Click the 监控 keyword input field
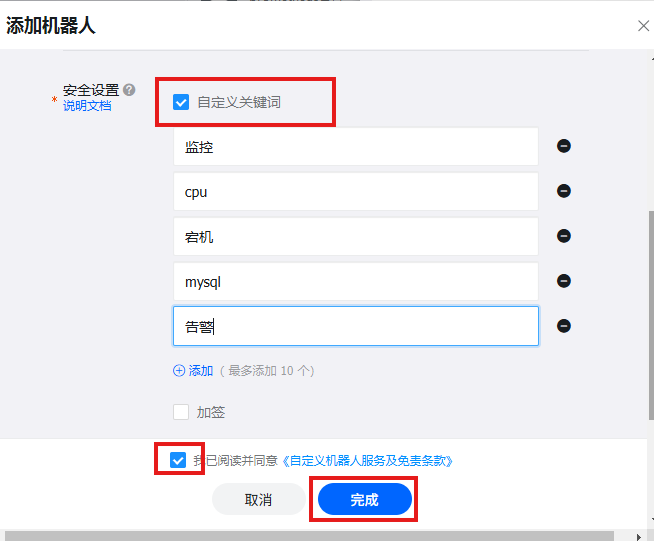The height and width of the screenshot is (541, 654). pyautogui.click(x=355, y=146)
